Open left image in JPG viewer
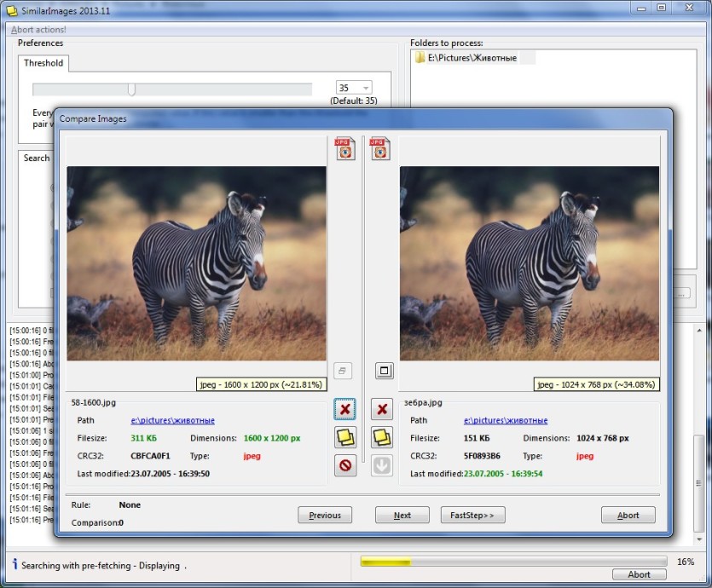712x588 pixels. coord(345,149)
